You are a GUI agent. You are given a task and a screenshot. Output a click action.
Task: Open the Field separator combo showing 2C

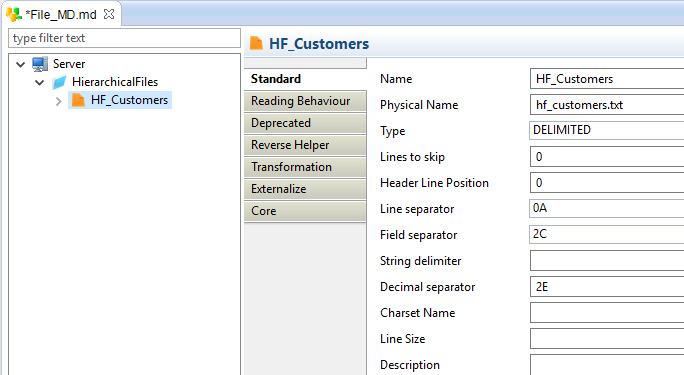pos(607,234)
